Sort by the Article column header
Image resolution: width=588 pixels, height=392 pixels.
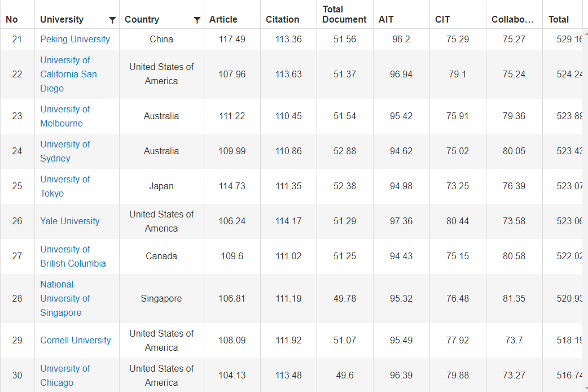pos(223,20)
